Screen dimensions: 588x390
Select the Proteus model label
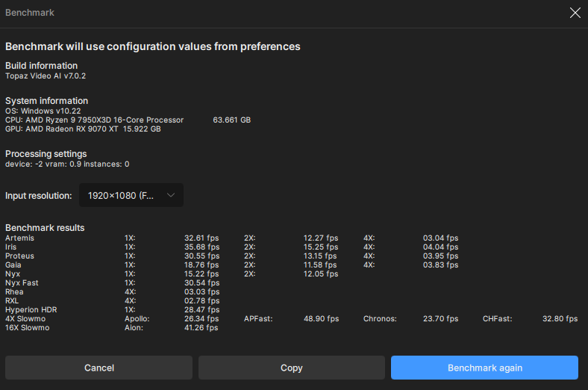(19, 256)
